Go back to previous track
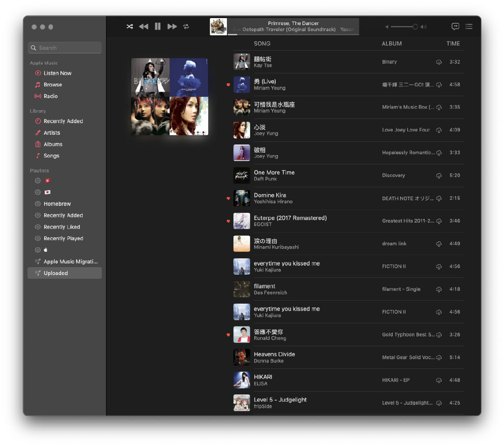The height and width of the screenshot is (446, 504). pos(144,26)
